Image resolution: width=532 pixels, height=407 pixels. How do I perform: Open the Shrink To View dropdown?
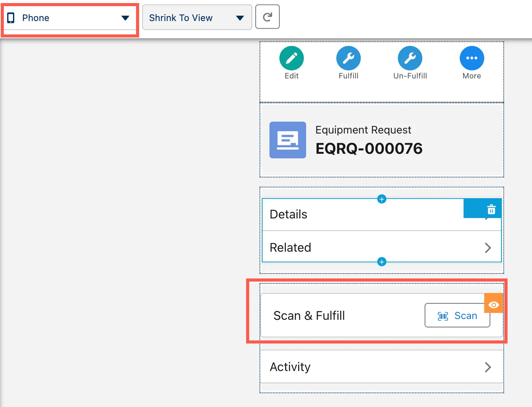click(x=197, y=17)
